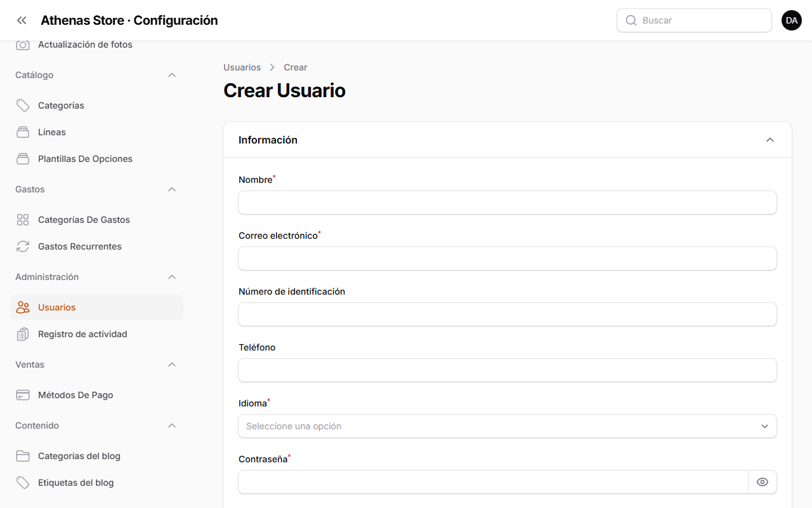The height and width of the screenshot is (508, 812).
Task: Show password with the eye icon
Action: (763, 482)
